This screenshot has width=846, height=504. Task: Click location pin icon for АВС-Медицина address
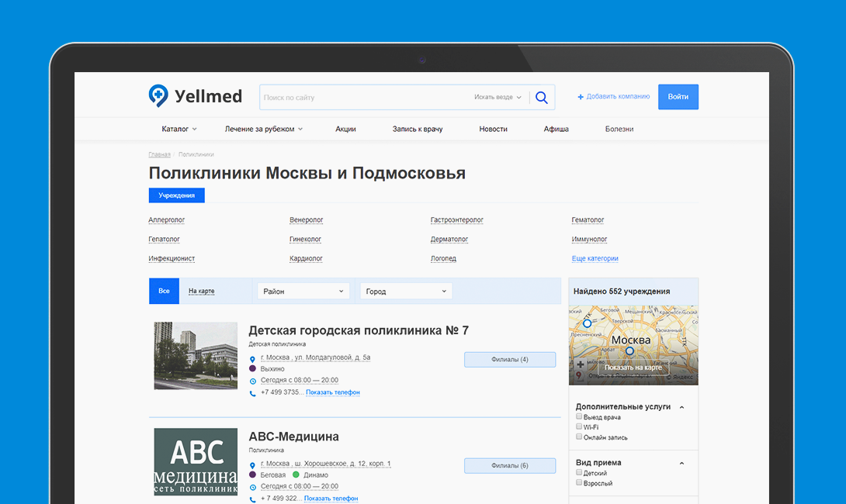[x=252, y=465]
